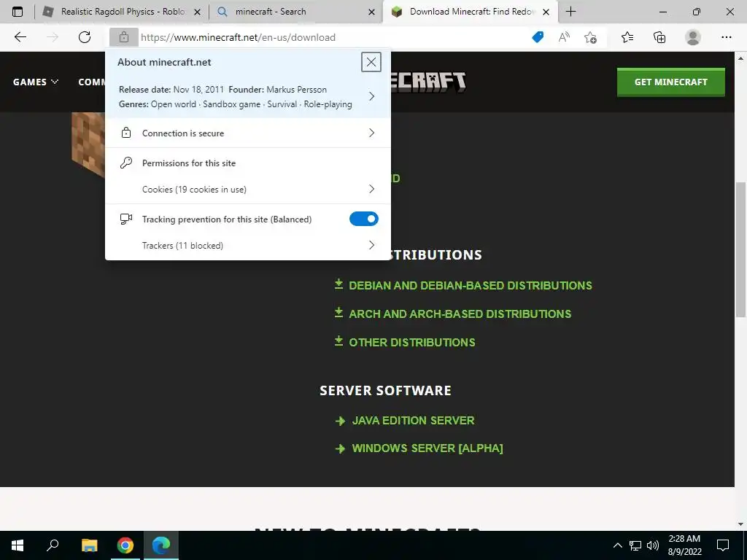The width and height of the screenshot is (747, 560).
Task: Open Java Edition Server link
Action: (x=413, y=421)
